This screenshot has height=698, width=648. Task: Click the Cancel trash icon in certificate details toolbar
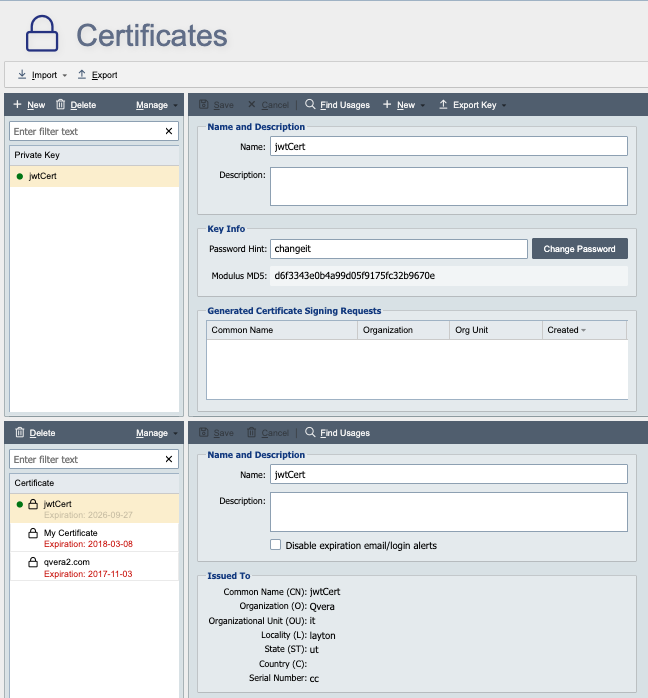click(x=251, y=432)
